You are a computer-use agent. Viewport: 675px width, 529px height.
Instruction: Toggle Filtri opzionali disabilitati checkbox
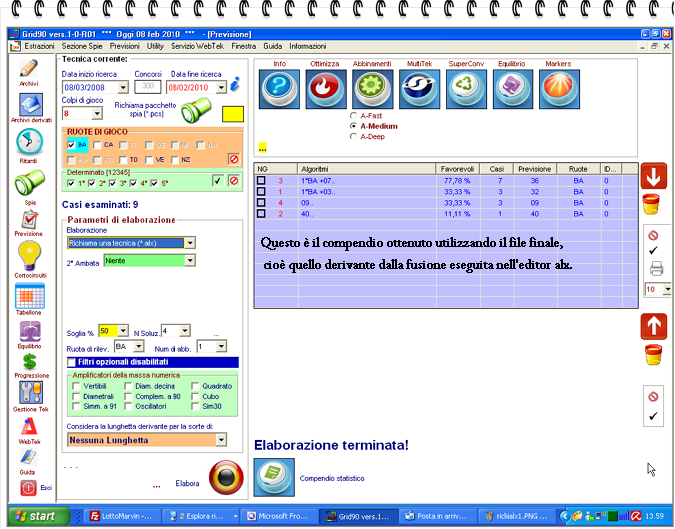(x=72, y=361)
